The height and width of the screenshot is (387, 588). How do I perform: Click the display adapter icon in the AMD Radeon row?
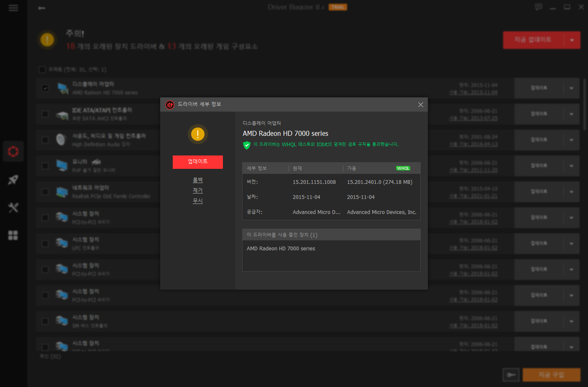click(x=62, y=89)
